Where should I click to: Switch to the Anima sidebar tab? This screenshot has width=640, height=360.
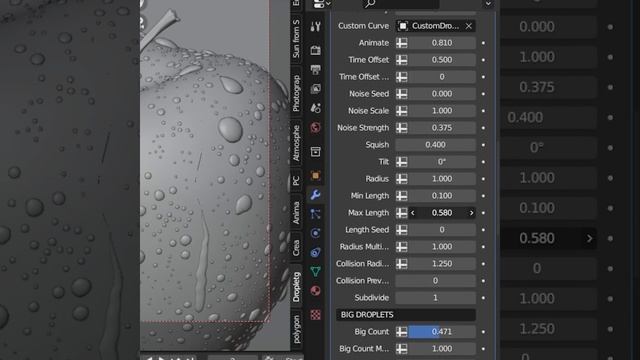click(x=296, y=213)
